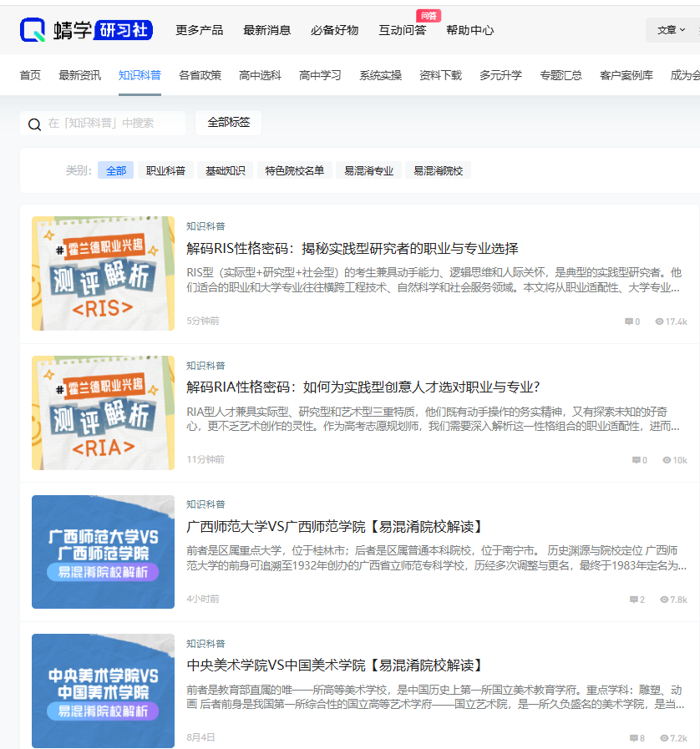This screenshot has width=700, height=749.
Task: Click comment icon on 中央美术学院 article
Action: (633, 738)
